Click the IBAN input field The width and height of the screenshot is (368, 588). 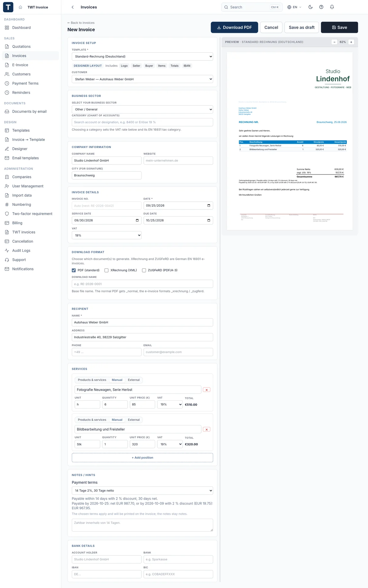[106, 574]
